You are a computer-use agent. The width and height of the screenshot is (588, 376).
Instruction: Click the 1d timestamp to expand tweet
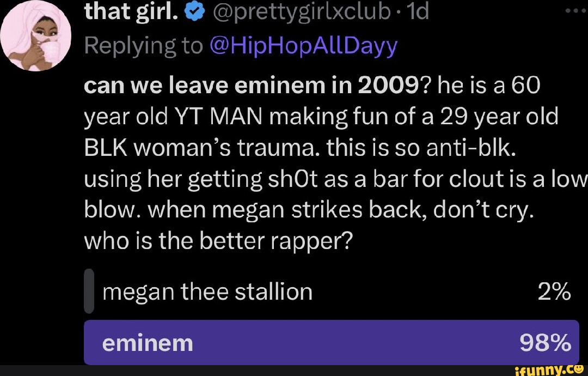point(419,10)
